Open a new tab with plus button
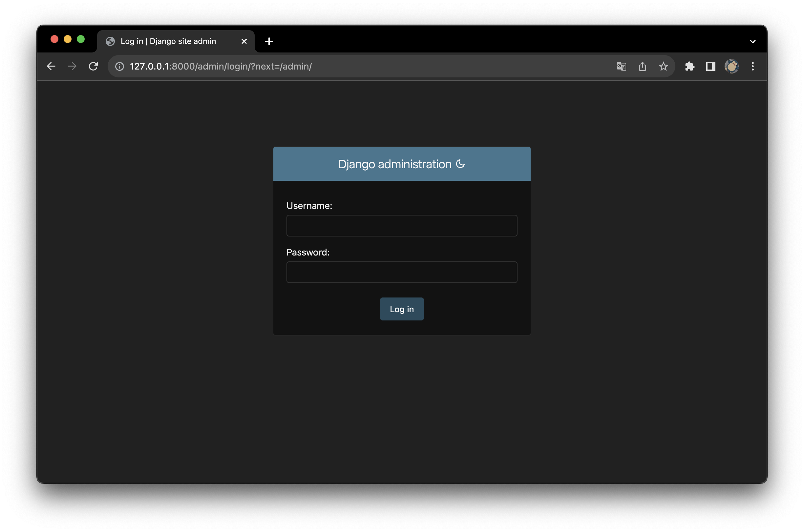The image size is (804, 532). point(269,41)
